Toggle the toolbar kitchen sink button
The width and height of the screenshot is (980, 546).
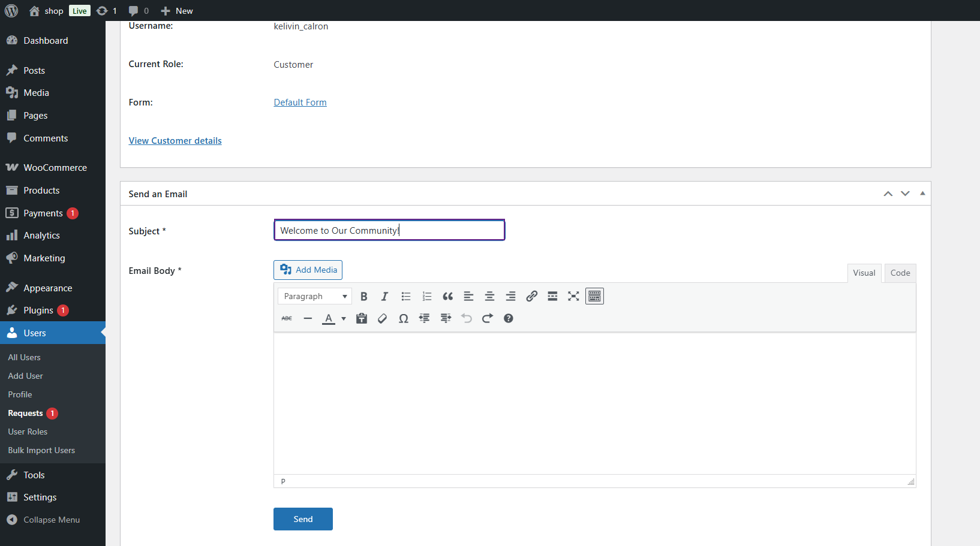tap(594, 297)
